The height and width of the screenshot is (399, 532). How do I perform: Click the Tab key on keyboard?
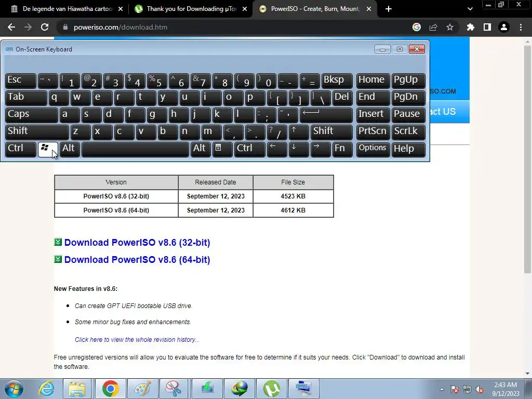point(26,98)
